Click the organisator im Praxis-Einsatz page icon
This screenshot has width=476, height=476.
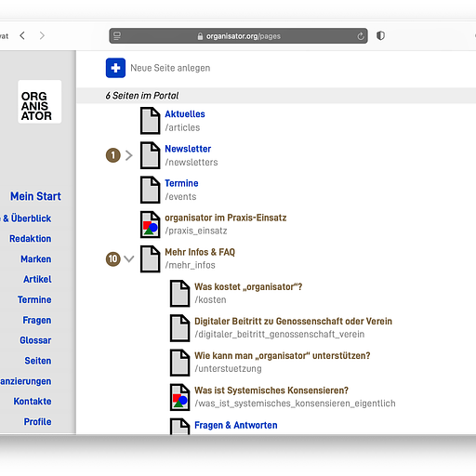[151, 224]
